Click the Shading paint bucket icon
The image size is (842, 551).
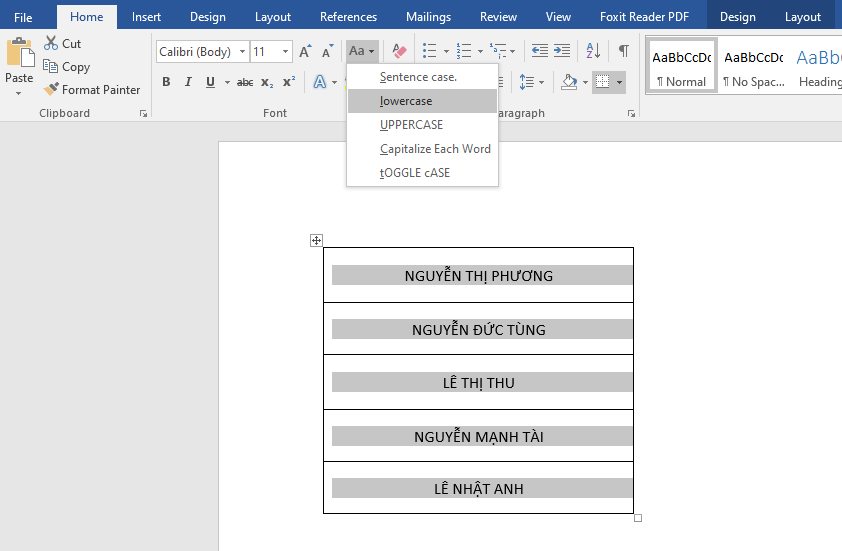click(569, 82)
